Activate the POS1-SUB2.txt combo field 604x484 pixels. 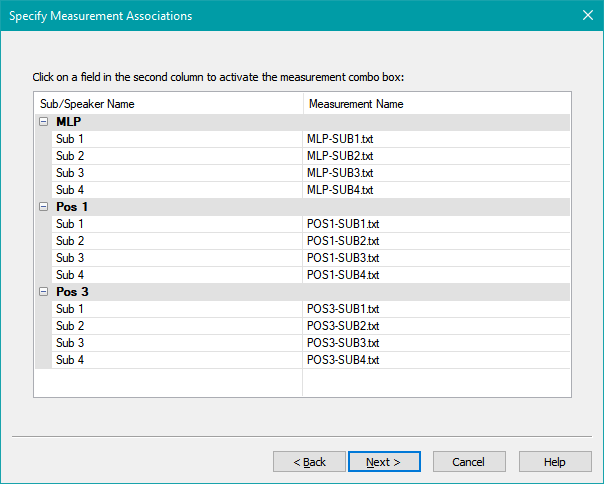436,241
